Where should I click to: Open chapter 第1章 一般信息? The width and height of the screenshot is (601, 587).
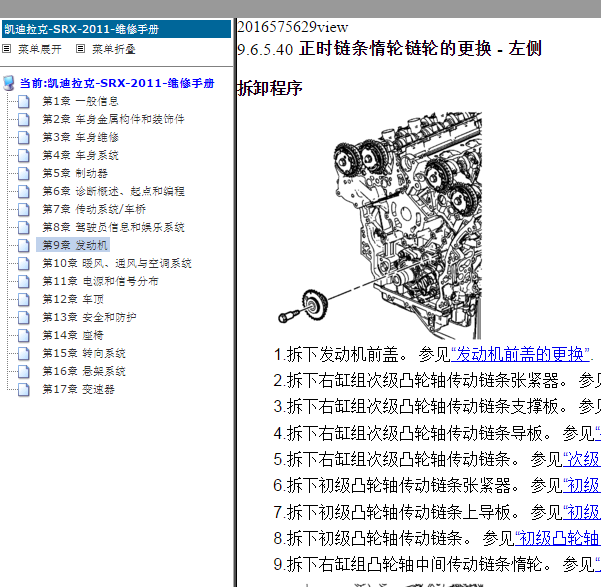point(80,101)
